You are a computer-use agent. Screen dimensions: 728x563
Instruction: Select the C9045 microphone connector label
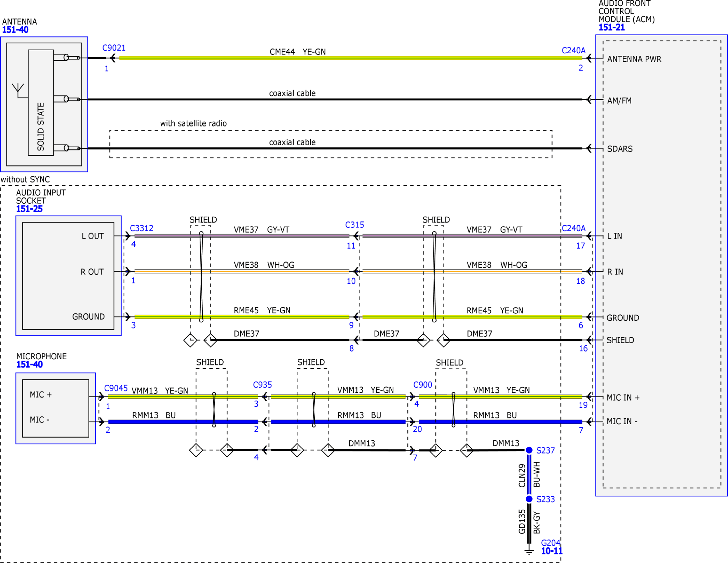116,388
